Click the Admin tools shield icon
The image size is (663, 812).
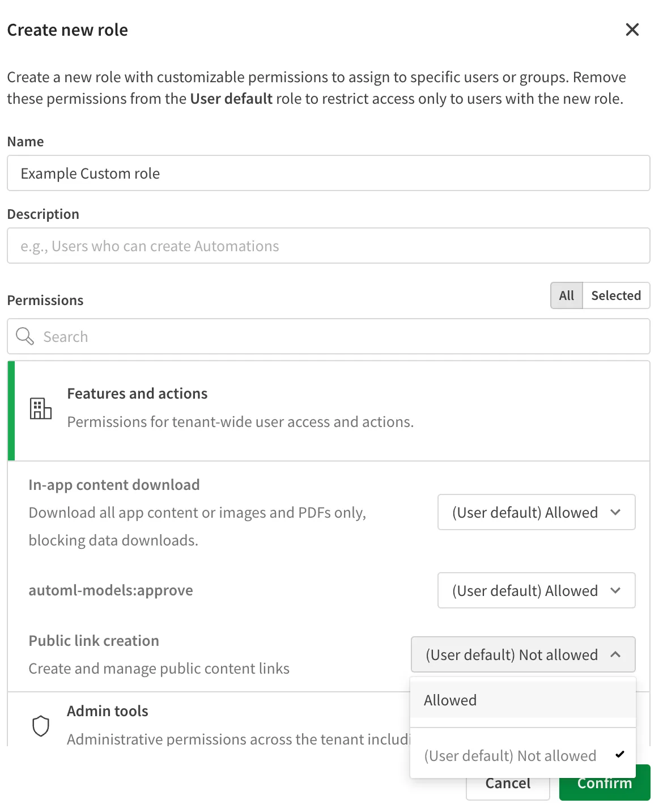coord(41,726)
